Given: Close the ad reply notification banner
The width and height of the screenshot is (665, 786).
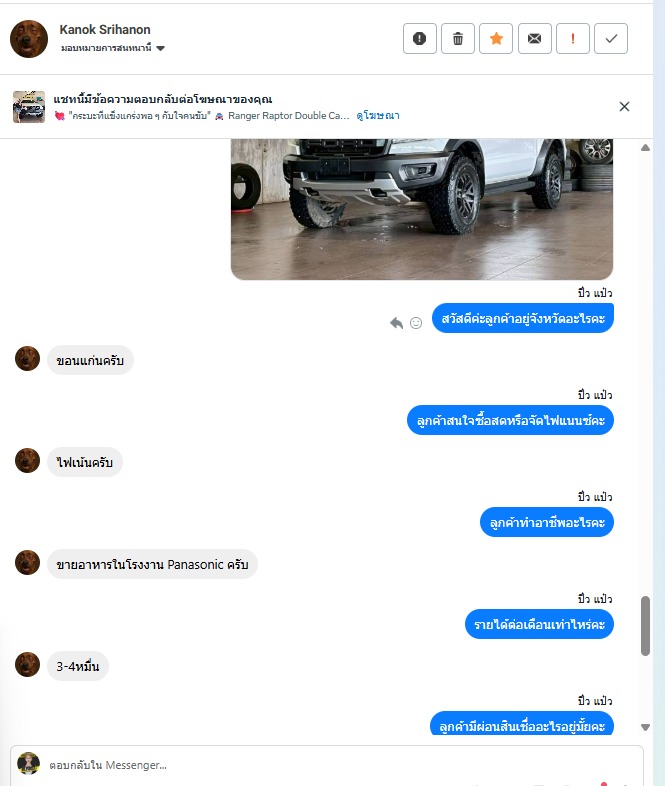Looking at the screenshot, I should pyautogui.click(x=624, y=106).
